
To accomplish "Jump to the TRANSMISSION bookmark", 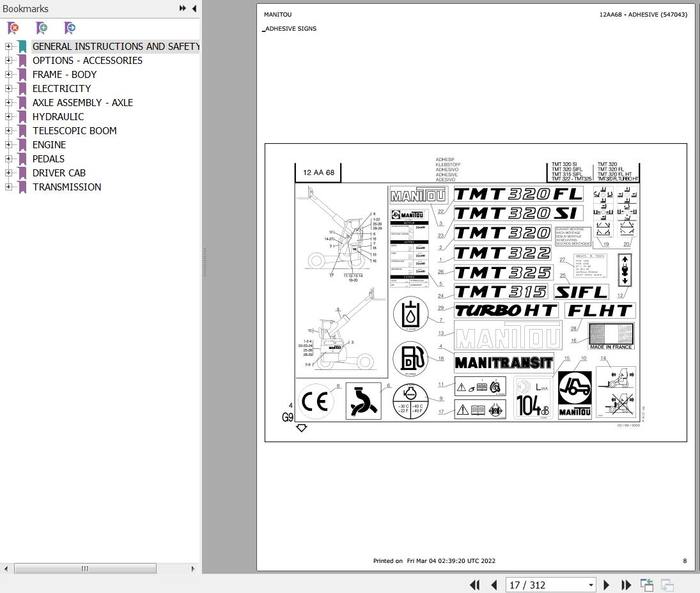I will [67, 187].
